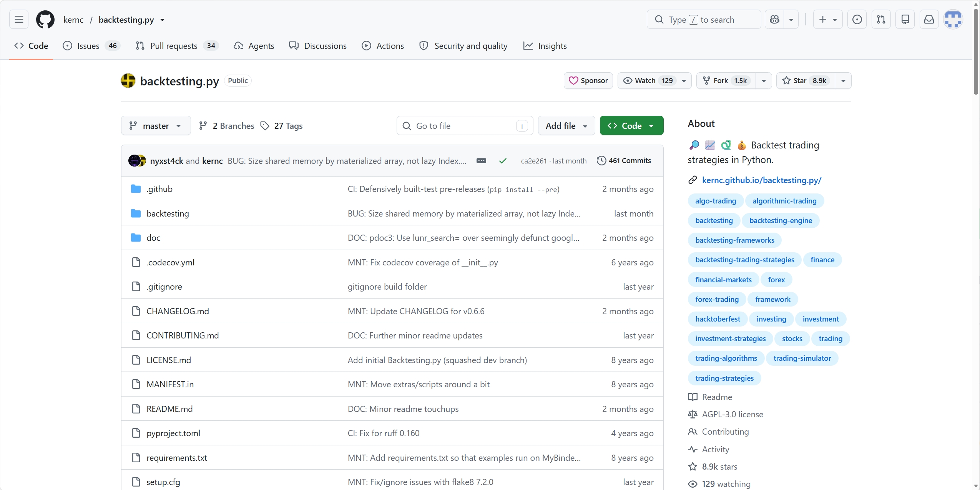Click the commit author avatars

click(137, 160)
